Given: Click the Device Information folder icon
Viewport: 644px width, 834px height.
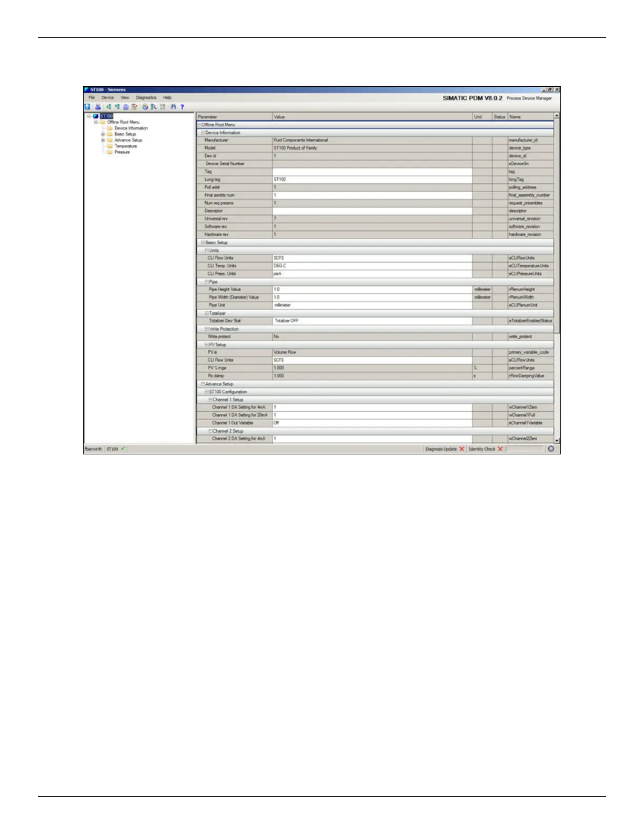Looking at the screenshot, I should click(x=110, y=128).
